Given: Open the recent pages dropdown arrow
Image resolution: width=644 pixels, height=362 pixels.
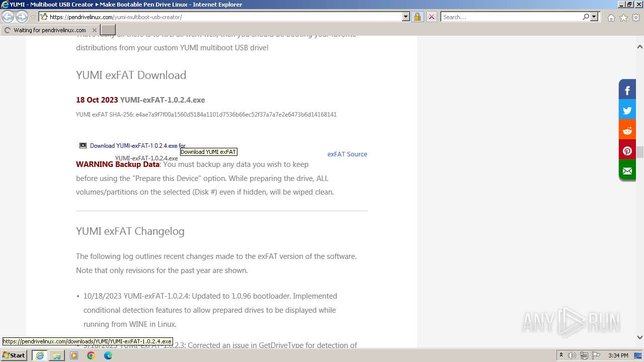Looking at the screenshot, I should 33,17.
